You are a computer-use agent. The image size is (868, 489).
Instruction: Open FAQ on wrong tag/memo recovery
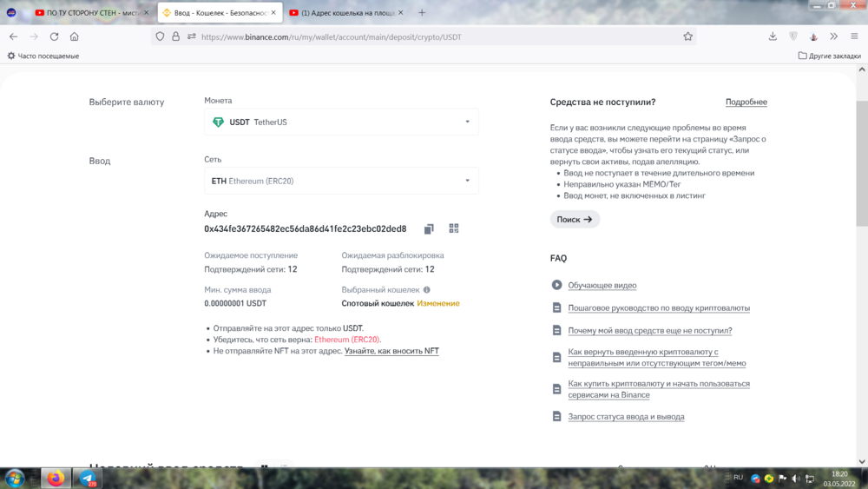[x=656, y=358]
